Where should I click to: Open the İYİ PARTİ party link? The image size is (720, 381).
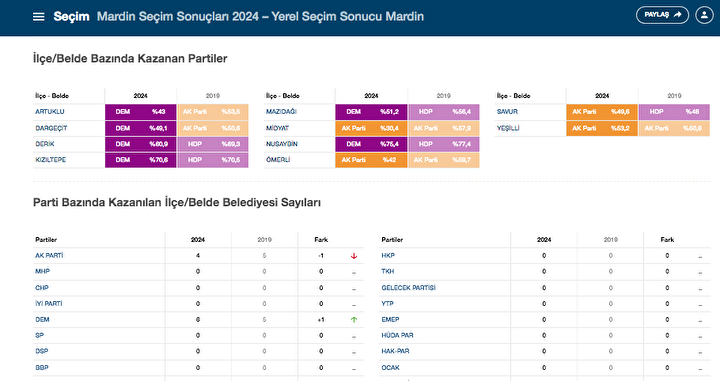[49, 303]
